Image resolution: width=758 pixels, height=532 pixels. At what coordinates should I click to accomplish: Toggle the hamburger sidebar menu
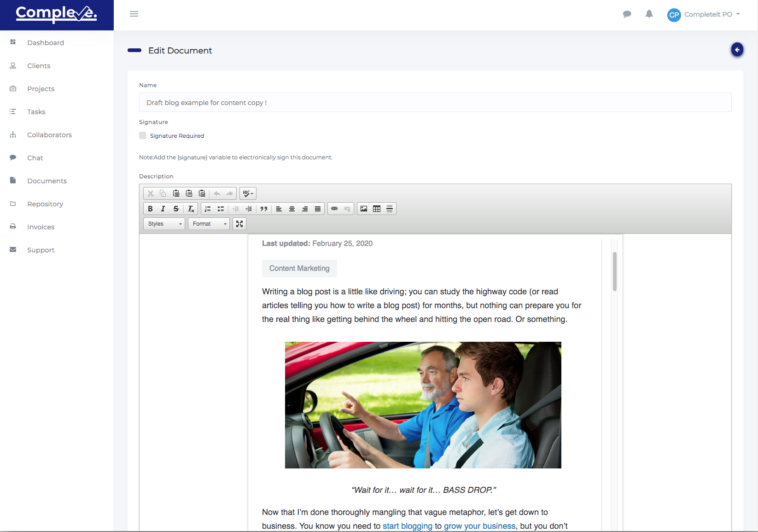tap(134, 14)
